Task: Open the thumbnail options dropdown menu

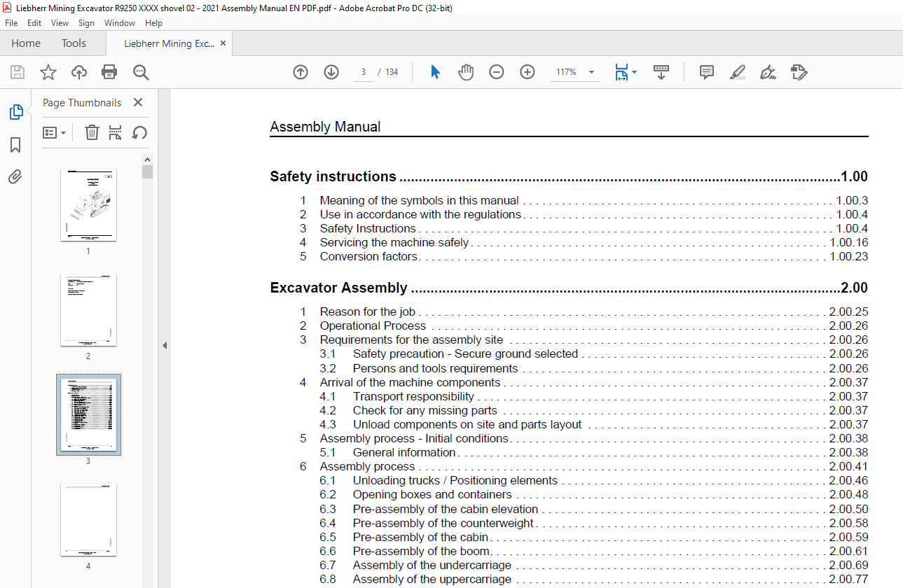Action: pyautogui.click(x=55, y=132)
